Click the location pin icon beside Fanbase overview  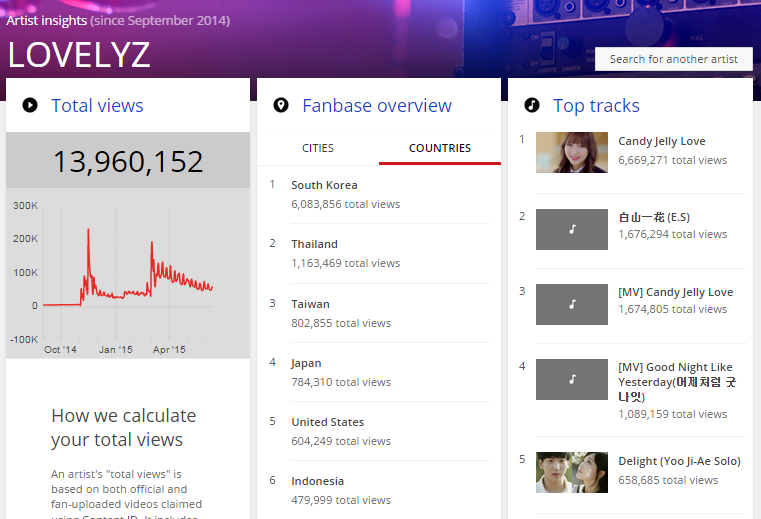(281, 105)
